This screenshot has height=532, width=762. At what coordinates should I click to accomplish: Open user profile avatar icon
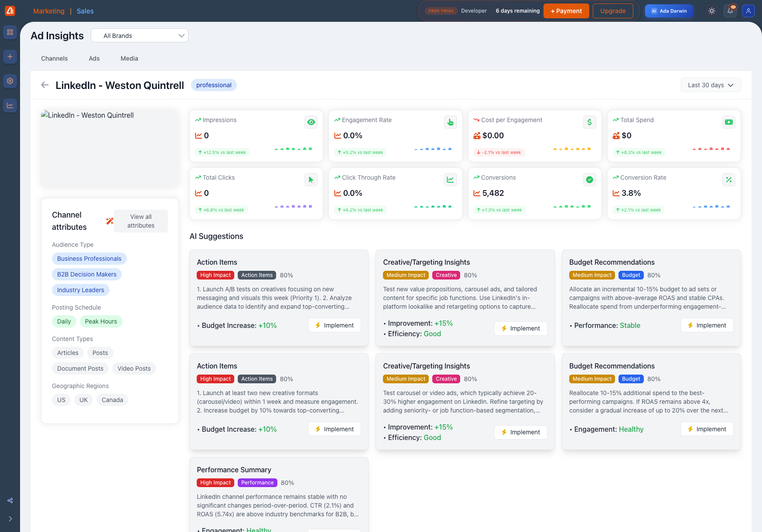coord(748,11)
